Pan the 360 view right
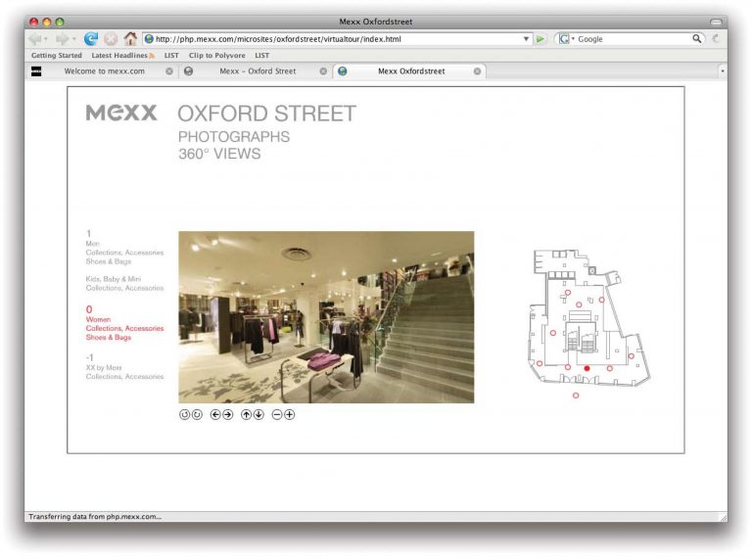Image resolution: width=752 pixels, height=560 pixels. pos(228,414)
